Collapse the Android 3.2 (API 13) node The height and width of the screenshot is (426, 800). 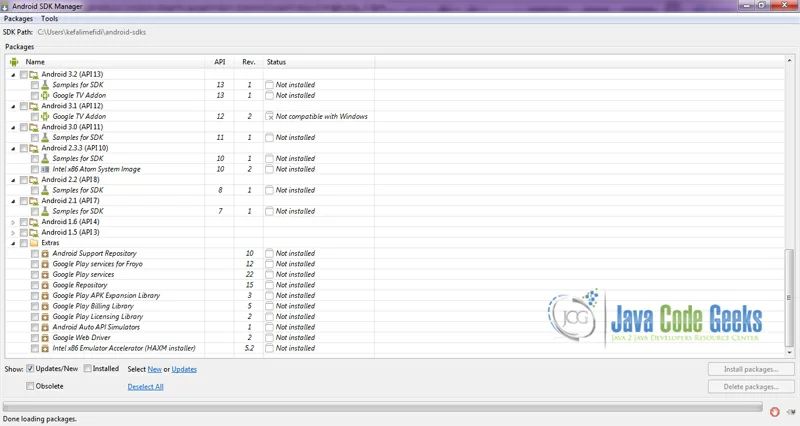click(13, 74)
